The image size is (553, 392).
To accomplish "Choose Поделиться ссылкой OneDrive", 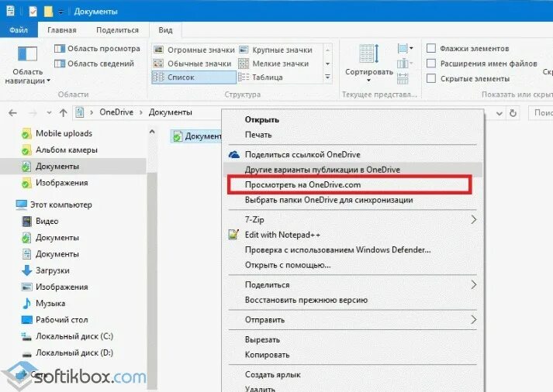I will point(302,155).
